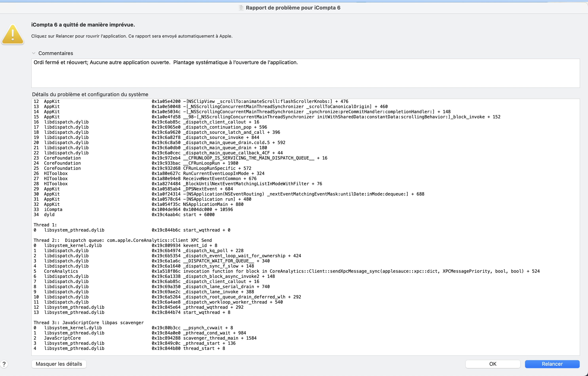Click '_pthread_start + 136' row
588x376 pixels.
[135, 343]
